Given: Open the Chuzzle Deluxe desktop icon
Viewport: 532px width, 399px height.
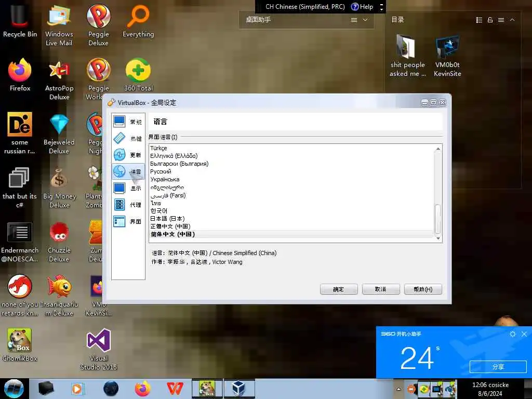Looking at the screenshot, I should pyautogui.click(x=59, y=242).
